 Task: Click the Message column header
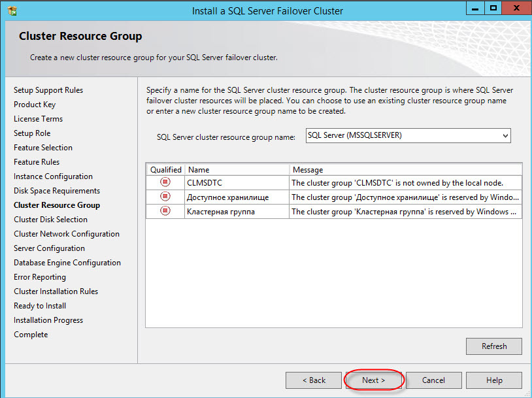coord(405,170)
